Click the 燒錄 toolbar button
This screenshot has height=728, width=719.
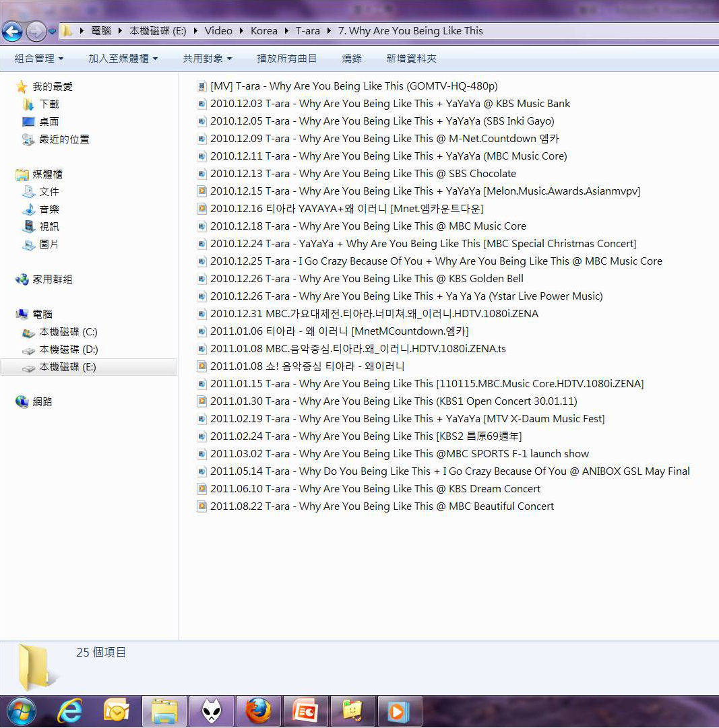(352, 59)
